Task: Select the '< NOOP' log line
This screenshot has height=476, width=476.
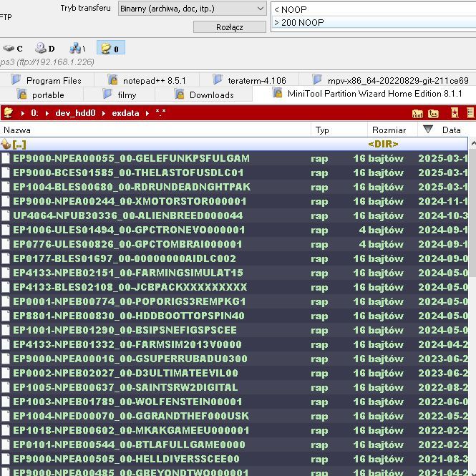Action: tap(374, 9)
